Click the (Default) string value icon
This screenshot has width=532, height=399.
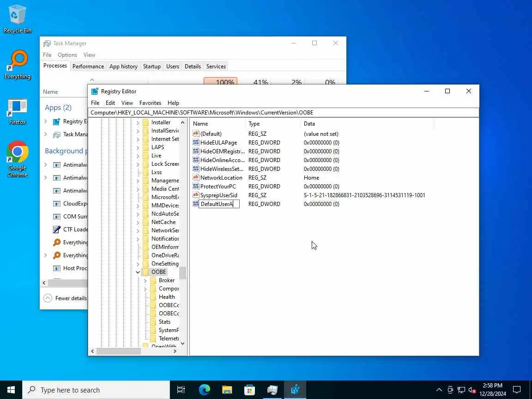(195, 133)
